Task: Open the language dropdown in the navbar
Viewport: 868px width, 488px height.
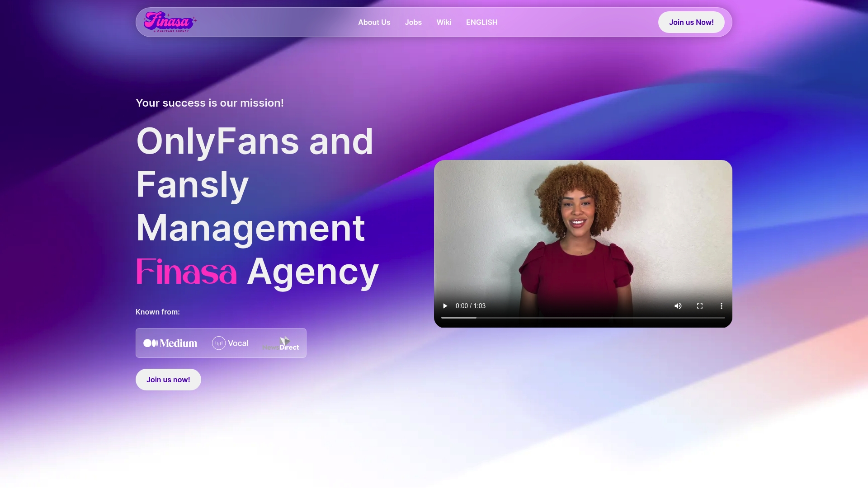Action: point(481,22)
